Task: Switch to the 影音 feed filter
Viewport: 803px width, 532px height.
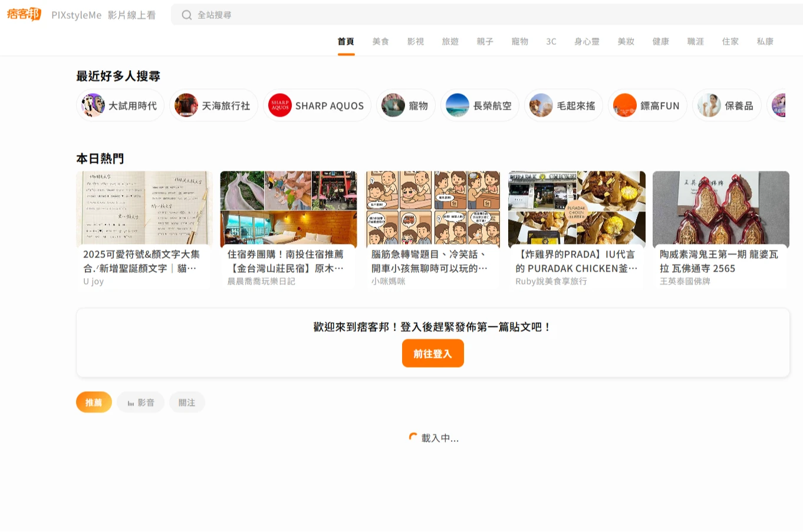Action: (x=140, y=402)
